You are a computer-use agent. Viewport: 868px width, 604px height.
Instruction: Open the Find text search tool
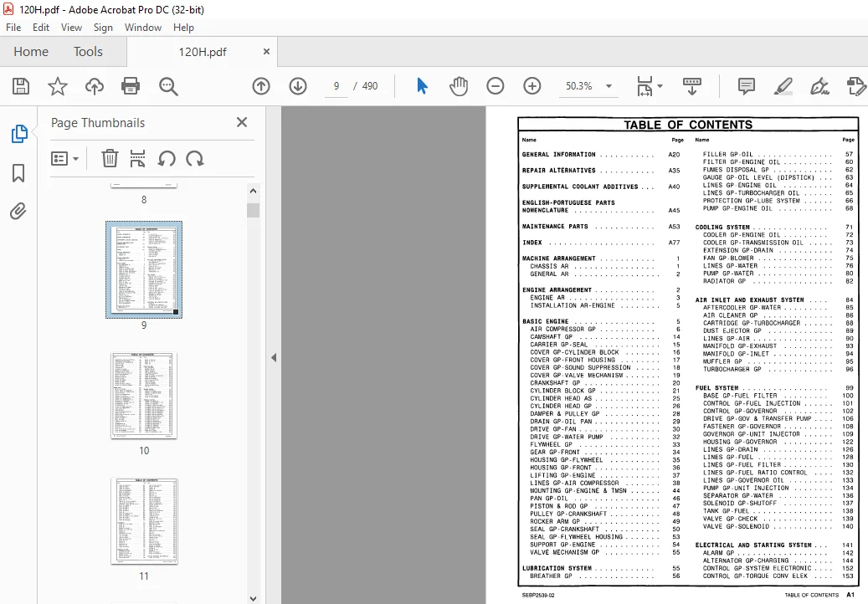[168, 86]
